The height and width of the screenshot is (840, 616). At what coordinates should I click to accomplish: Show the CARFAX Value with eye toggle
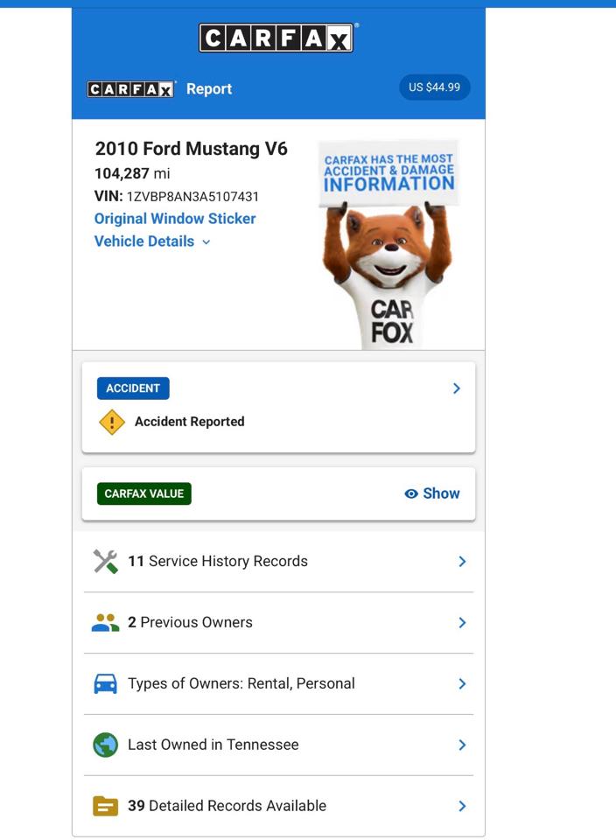(x=432, y=493)
